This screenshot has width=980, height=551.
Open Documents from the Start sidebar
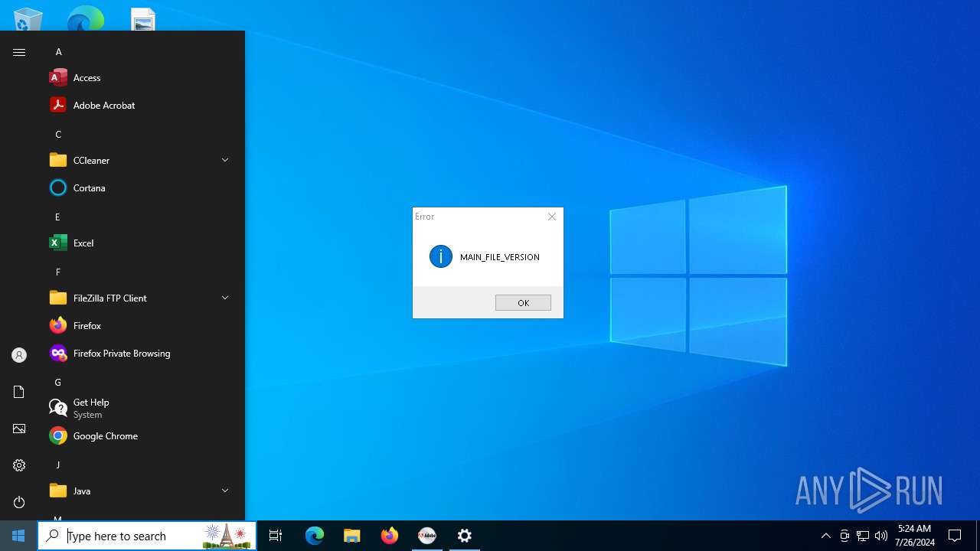(19, 392)
